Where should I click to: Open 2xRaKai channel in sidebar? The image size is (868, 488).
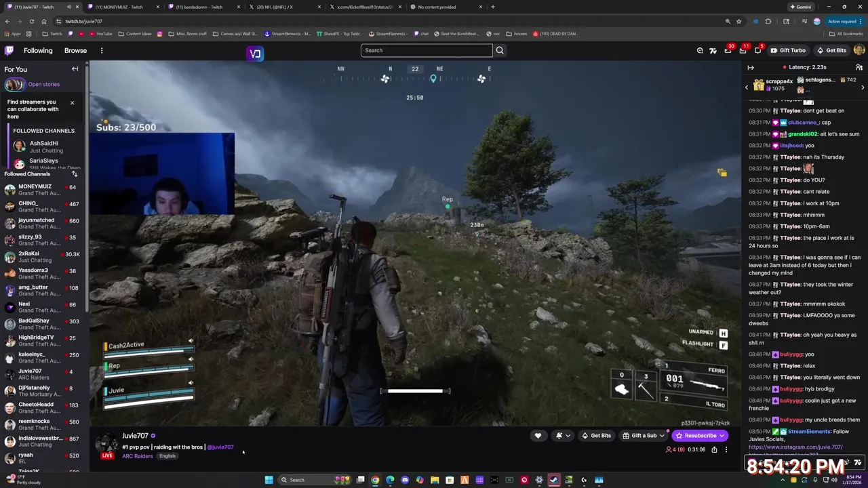pos(43,258)
